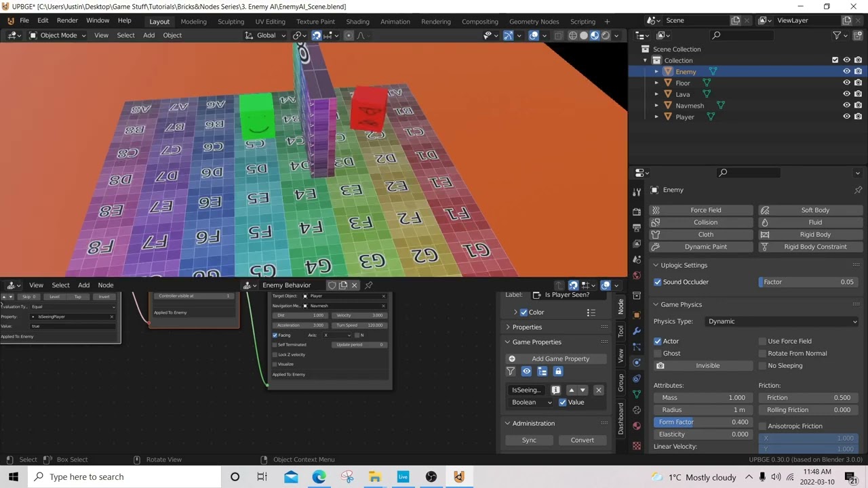Click the Rigid Body physics button

tap(809, 235)
